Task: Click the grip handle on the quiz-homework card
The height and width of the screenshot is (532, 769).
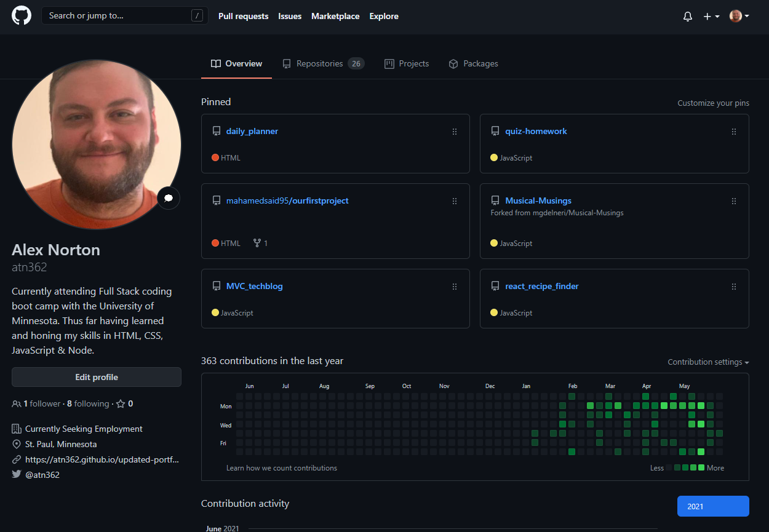Action: tap(734, 132)
